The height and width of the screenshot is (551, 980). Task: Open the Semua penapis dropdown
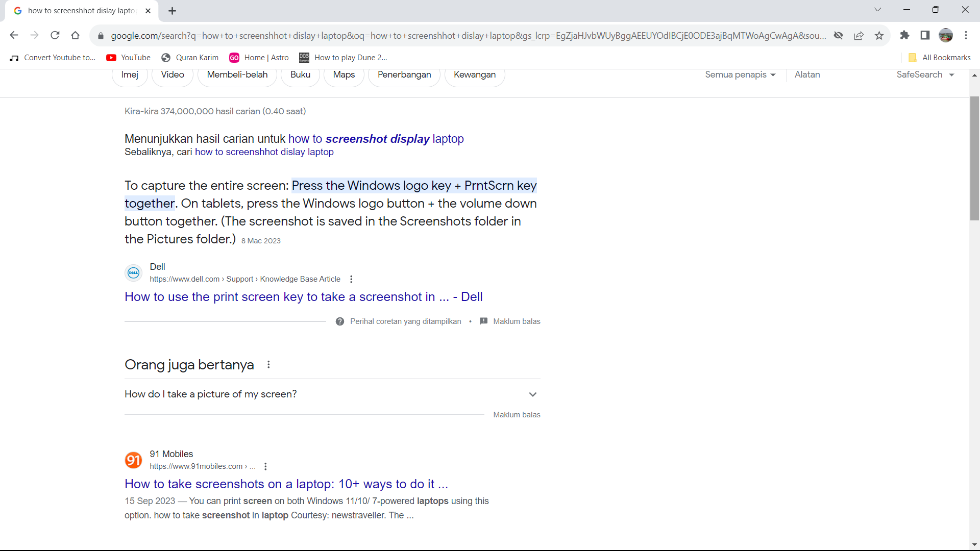tap(740, 74)
